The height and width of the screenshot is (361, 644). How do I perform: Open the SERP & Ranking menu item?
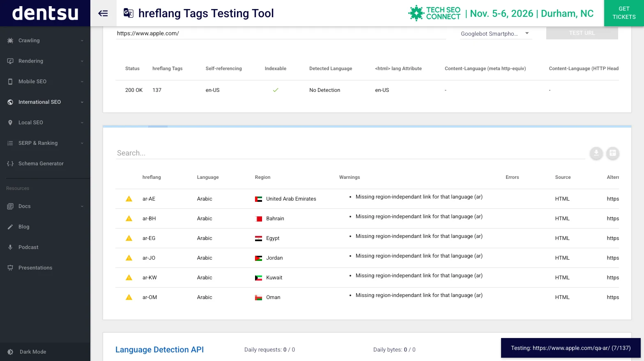coord(45,143)
